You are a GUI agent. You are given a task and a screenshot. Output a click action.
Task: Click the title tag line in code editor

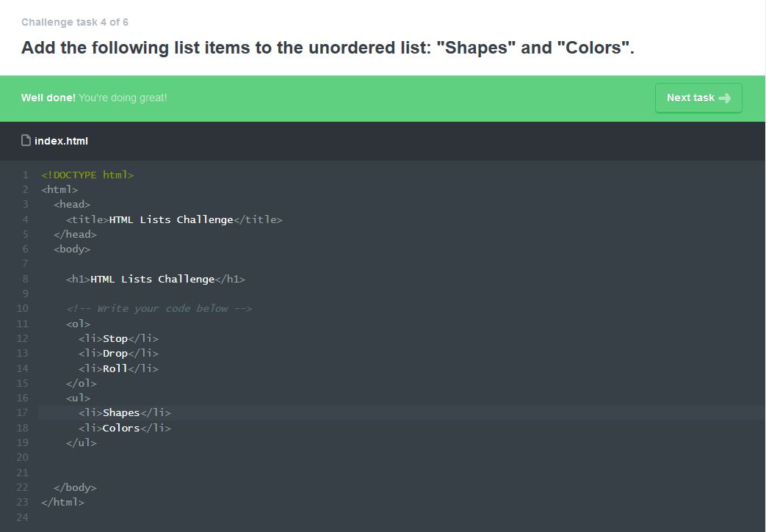click(174, 219)
